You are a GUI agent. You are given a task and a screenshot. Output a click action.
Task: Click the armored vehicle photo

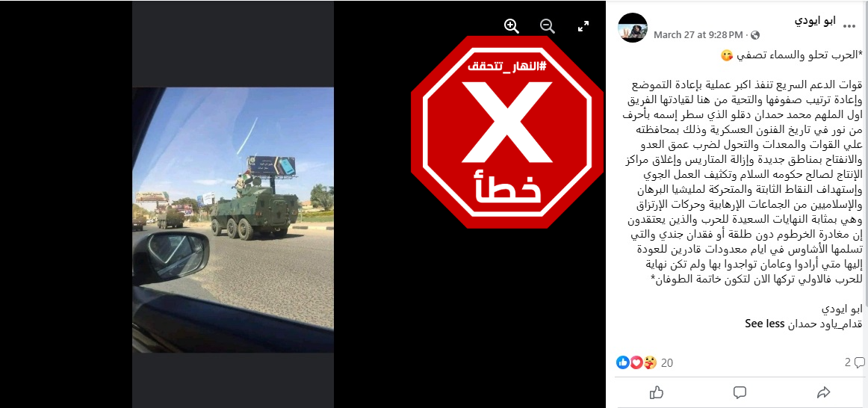click(233, 220)
